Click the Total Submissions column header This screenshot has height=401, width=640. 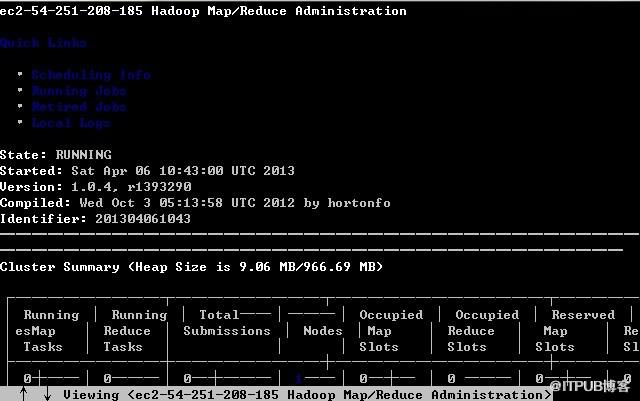[x=227, y=323]
